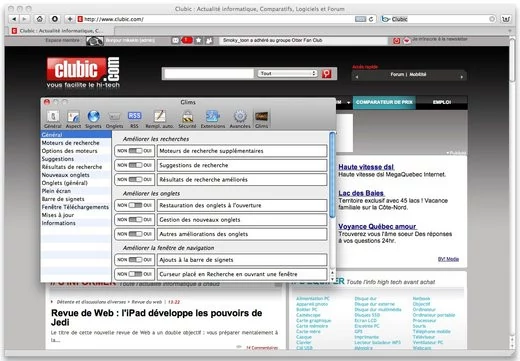The image size is (520, 361).
Task: Click the add bookmark plus button
Action: pyautogui.click(x=70, y=19)
